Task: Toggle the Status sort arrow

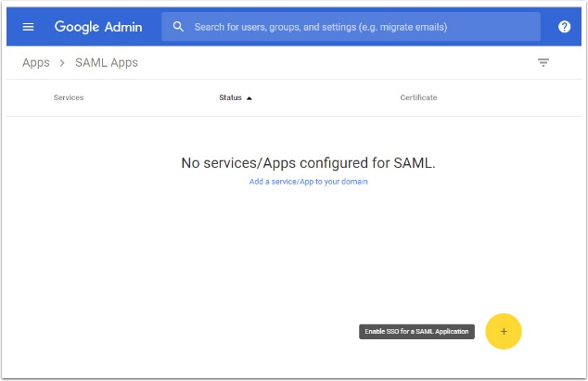Action: pyautogui.click(x=249, y=98)
